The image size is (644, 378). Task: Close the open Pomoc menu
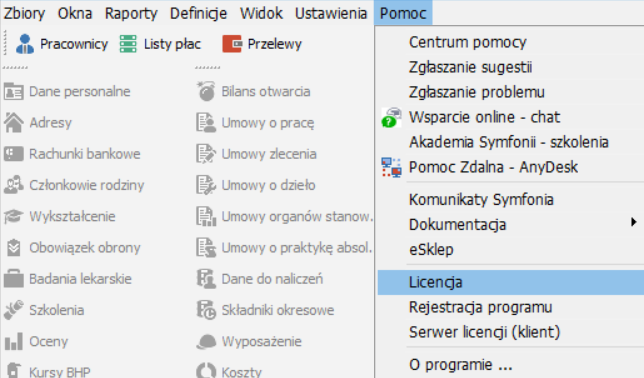tap(403, 13)
